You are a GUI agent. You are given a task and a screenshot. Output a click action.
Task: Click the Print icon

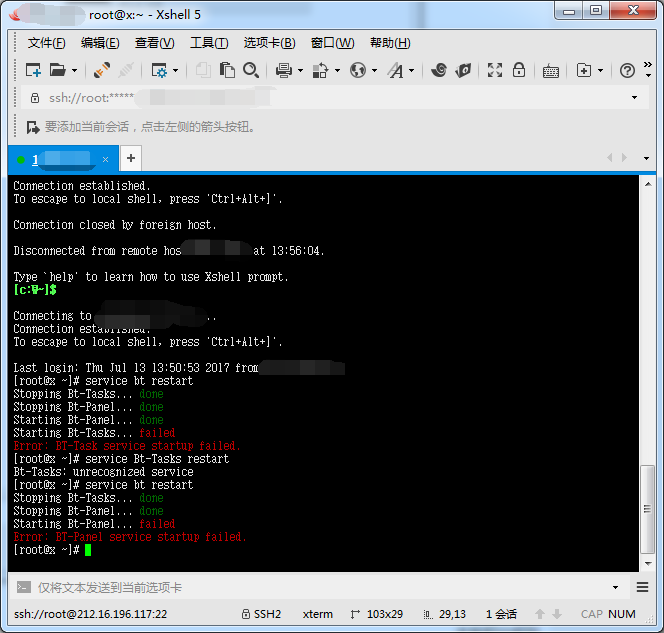click(284, 70)
